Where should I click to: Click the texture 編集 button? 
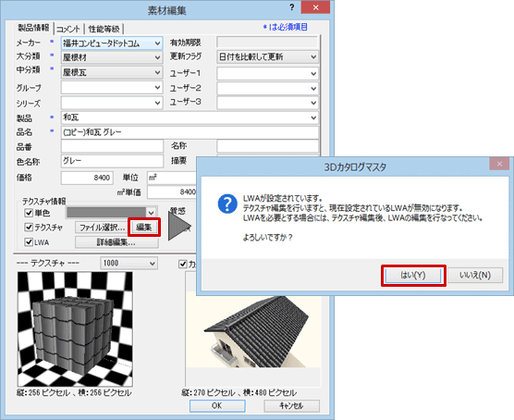[x=144, y=227]
